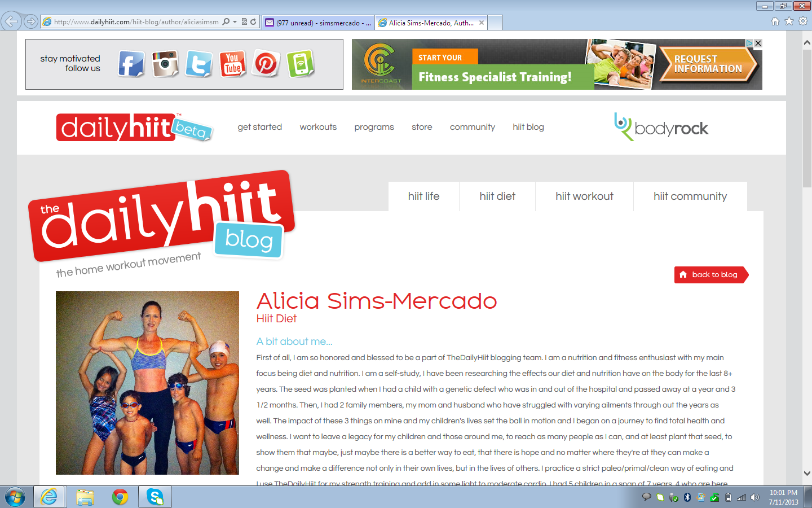Screen dimensions: 812x508
Task: Open Skype from the taskbar
Action: coord(155,497)
